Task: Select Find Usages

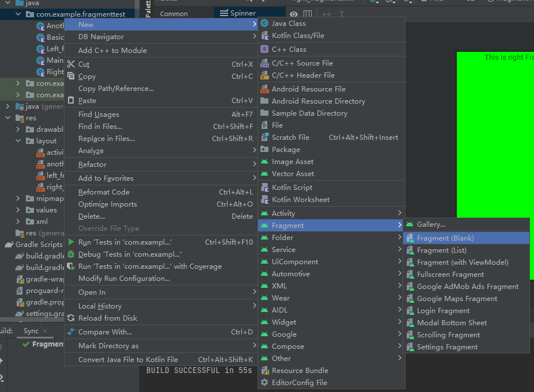Action: tap(161, 115)
